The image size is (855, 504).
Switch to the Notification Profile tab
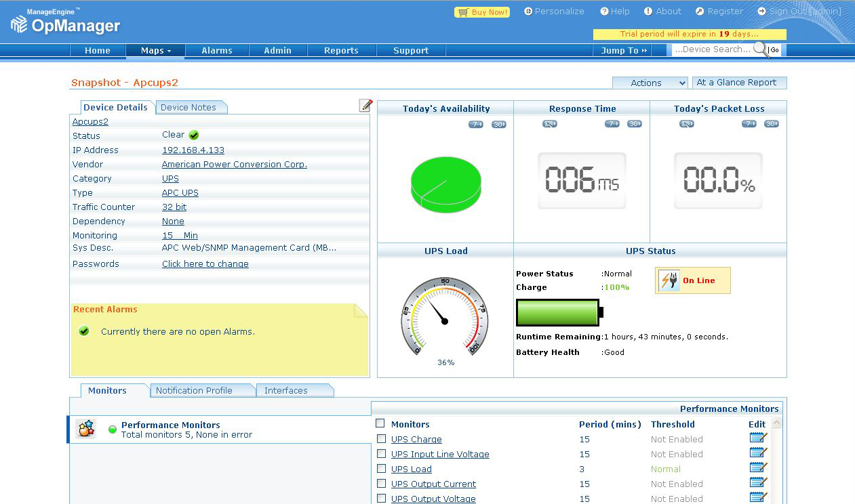(202, 390)
